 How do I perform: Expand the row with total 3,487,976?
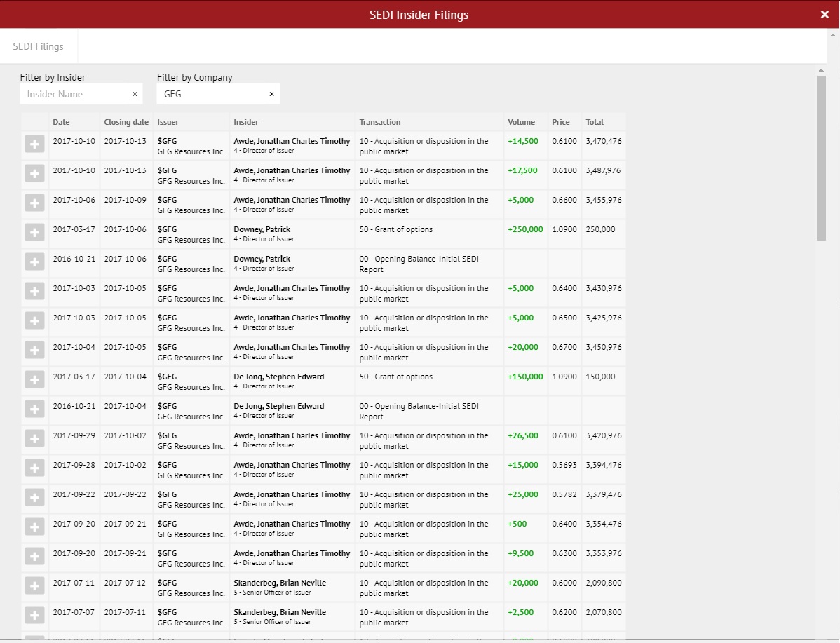34,174
